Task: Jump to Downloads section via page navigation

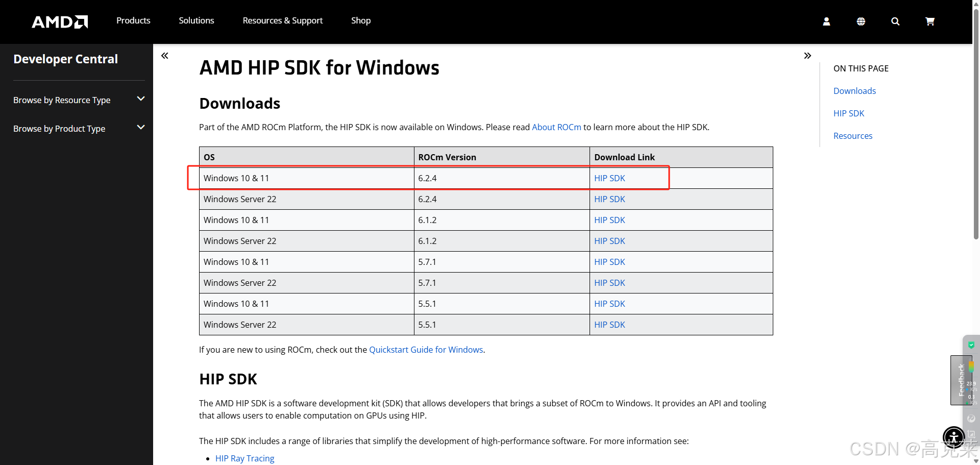Action: [x=854, y=90]
